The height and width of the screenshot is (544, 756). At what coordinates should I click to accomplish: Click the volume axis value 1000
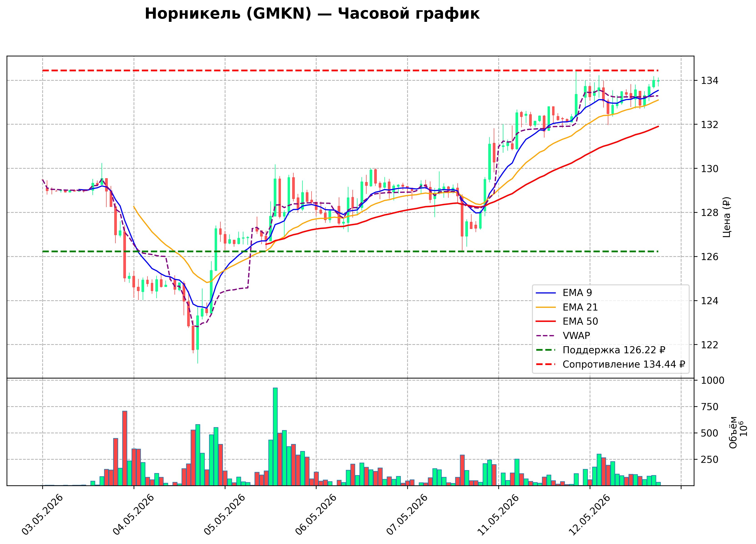click(713, 381)
